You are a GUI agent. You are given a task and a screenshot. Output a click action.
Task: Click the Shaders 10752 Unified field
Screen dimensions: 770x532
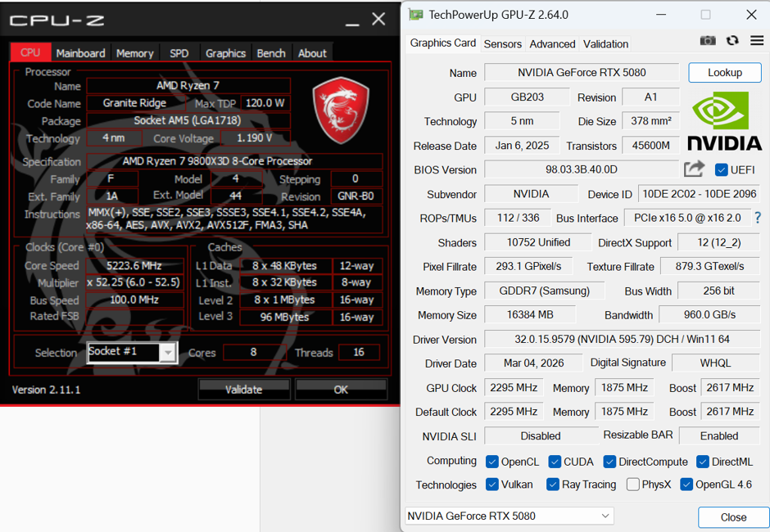tap(538, 242)
